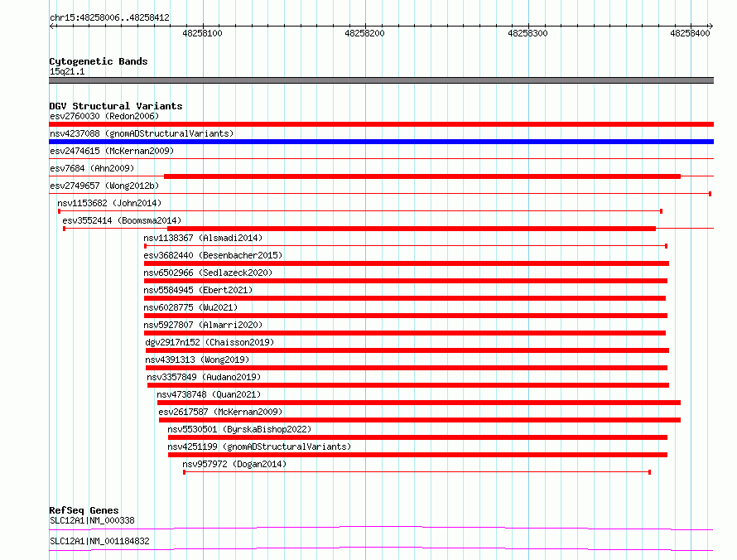
Task: Click the magenta NM_001184832 gene line
Action: pos(381,548)
